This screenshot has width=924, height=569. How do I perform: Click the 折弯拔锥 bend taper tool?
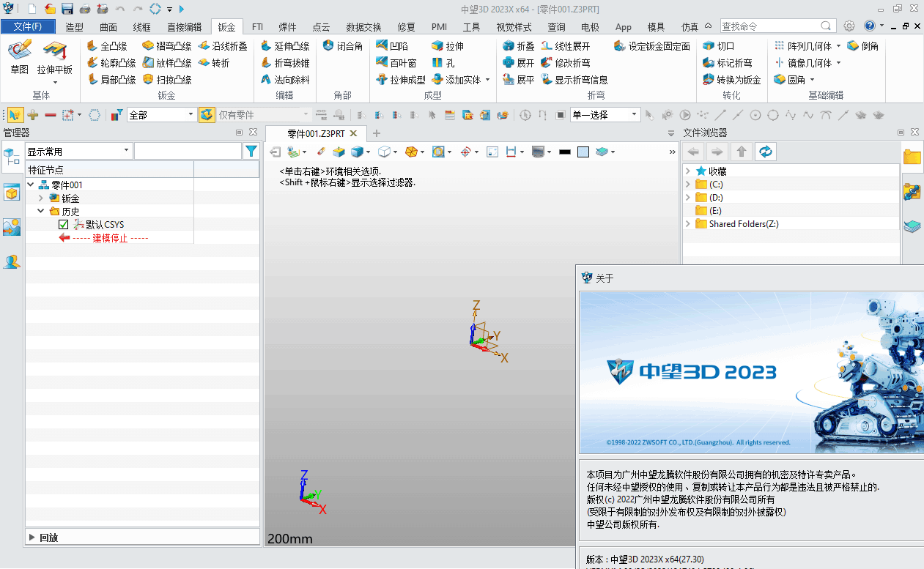285,63
